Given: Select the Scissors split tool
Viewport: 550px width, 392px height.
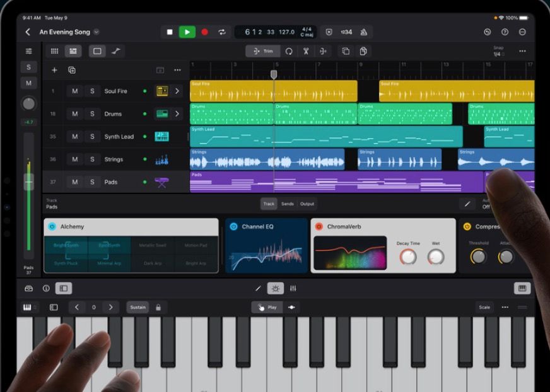Looking at the screenshot, I should pos(306,51).
